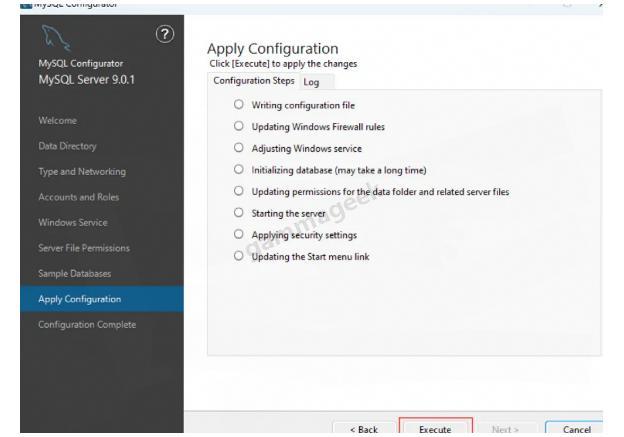Open the Data Directory sidebar step
The image size is (624, 437).
(x=67, y=146)
